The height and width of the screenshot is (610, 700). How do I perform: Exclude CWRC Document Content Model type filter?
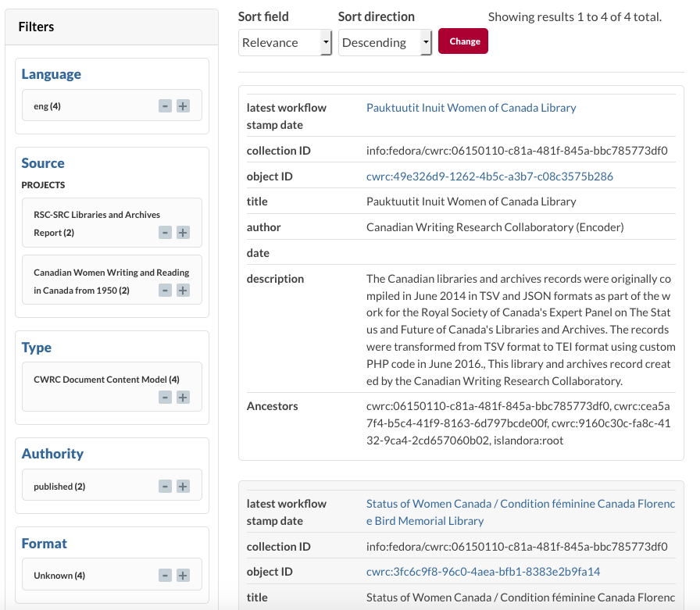165,397
